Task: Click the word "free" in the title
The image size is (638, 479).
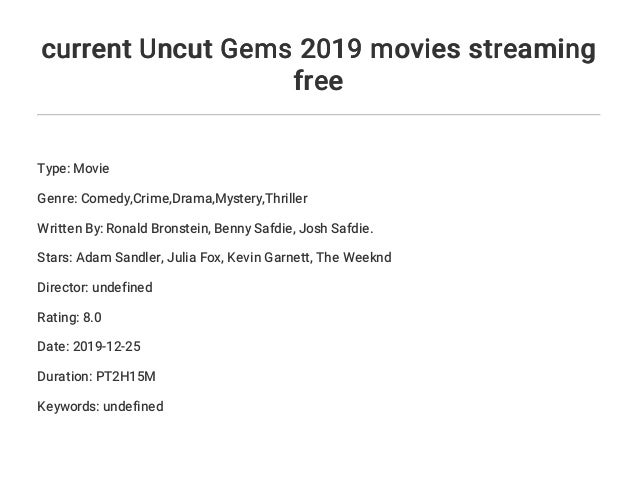Action: pos(319,80)
